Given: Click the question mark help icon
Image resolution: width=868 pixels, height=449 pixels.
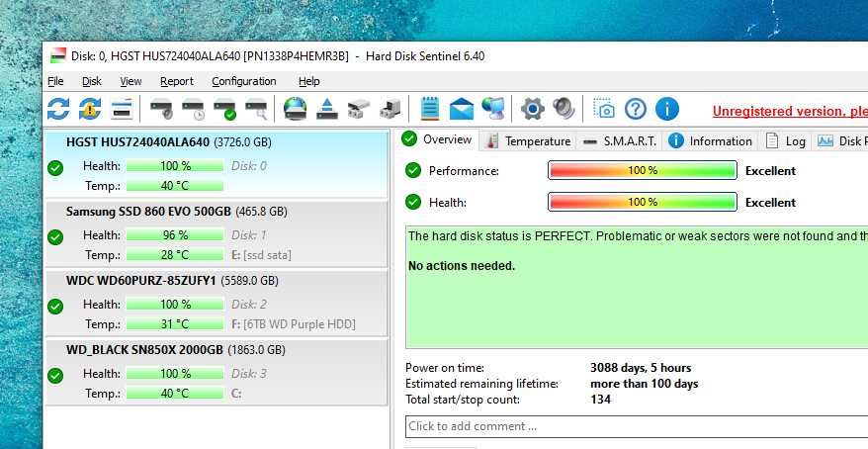Looking at the screenshot, I should coord(636,109).
